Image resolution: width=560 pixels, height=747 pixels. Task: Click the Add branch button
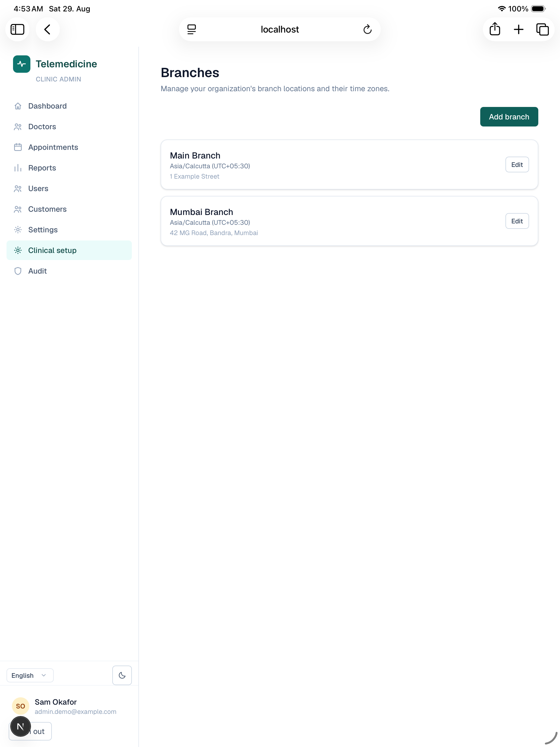point(509,117)
